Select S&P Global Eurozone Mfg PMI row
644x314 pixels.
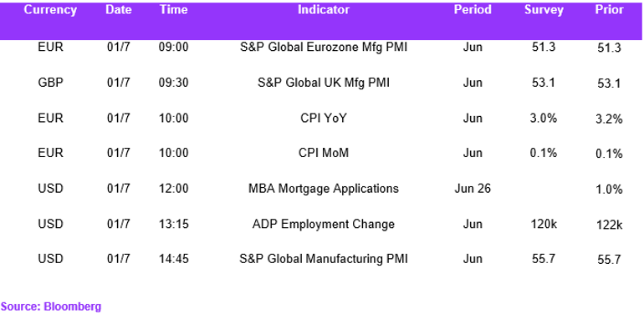click(x=324, y=48)
